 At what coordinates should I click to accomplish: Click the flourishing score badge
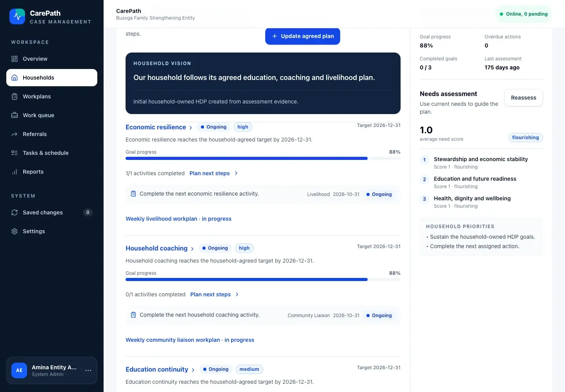(526, 138)
